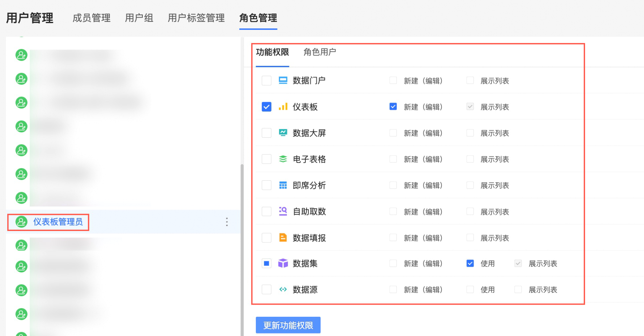Viewport: 644px width, 336px height.
Task: Check 数据源 使用 checkbox
Action: coord(470,289)
